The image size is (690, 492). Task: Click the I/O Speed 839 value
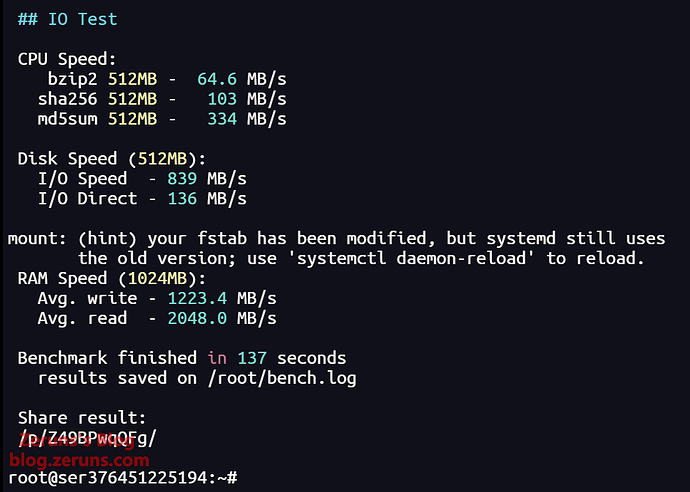(x=183, y=179)
